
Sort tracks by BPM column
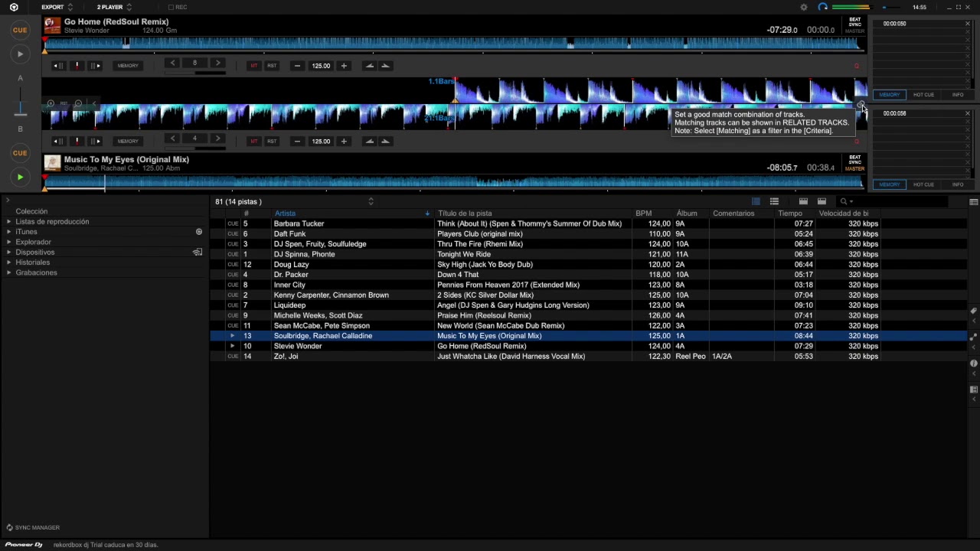[x=643, y=214]
